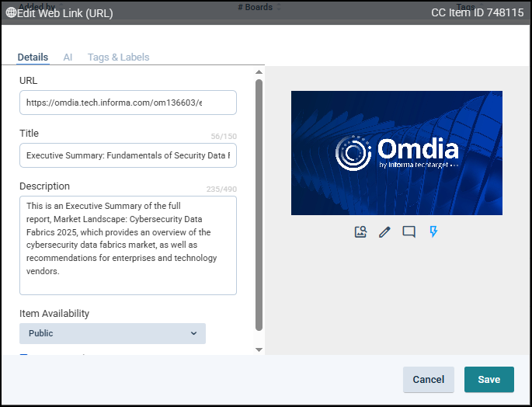Click the blue lightning bolt icon
This screenshot has width=532, height=407.
tap(433, 231)
